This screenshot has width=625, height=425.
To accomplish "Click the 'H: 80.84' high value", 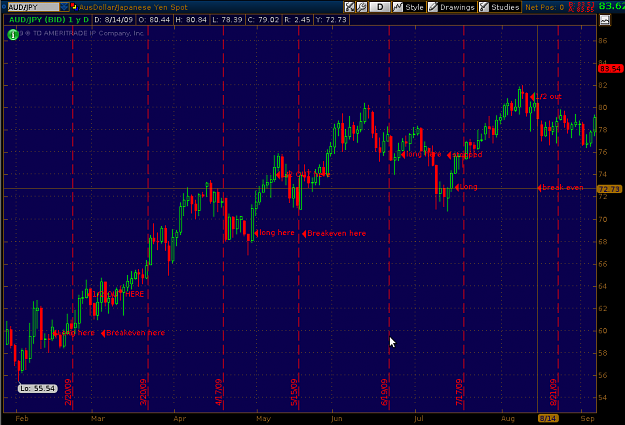I will pos(192,20).
